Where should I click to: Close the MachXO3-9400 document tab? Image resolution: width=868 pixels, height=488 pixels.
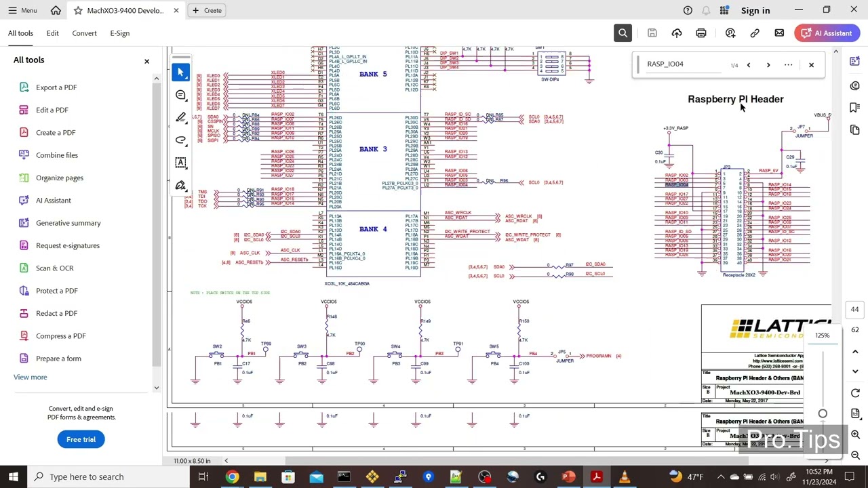(176, 10)
